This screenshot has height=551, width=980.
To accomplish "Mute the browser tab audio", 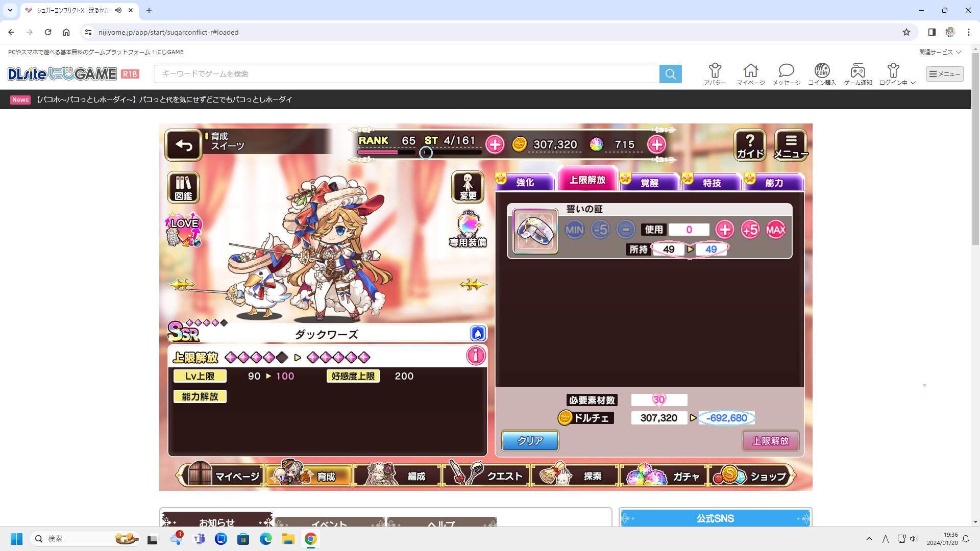I will 118,10.
